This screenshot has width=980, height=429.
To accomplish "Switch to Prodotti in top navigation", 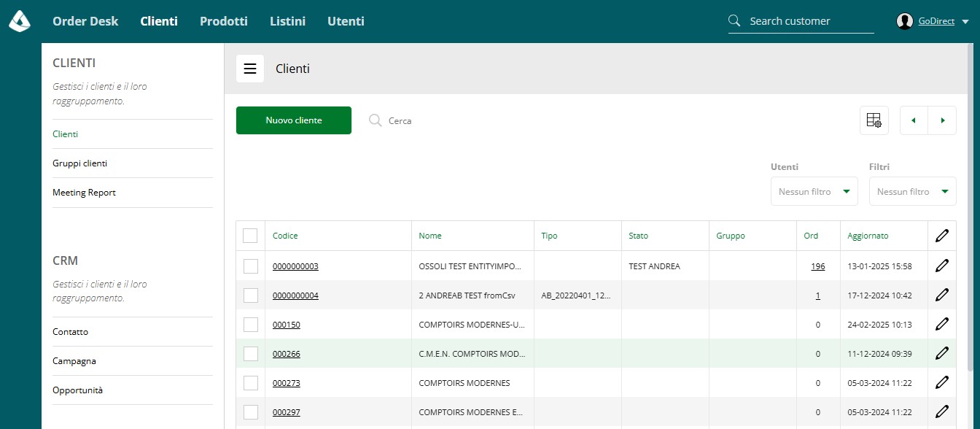I will [x=224, y=21].
